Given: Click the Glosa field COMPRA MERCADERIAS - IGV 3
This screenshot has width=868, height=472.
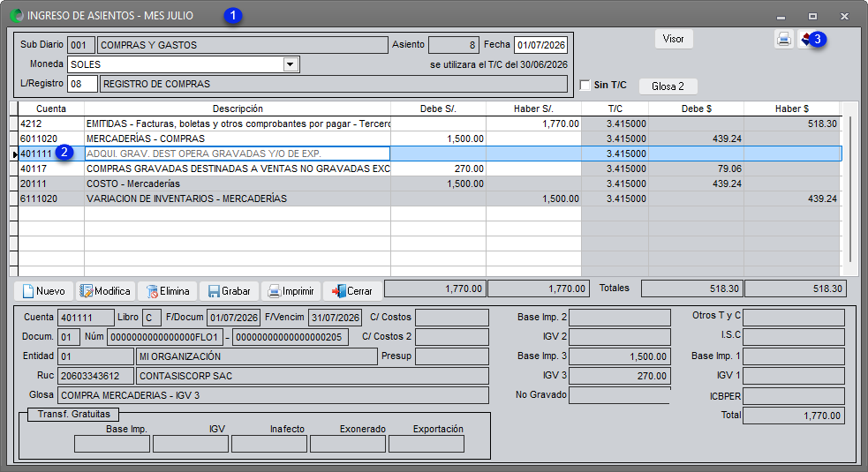Looking at the screenshot, I should click(273, 395).
